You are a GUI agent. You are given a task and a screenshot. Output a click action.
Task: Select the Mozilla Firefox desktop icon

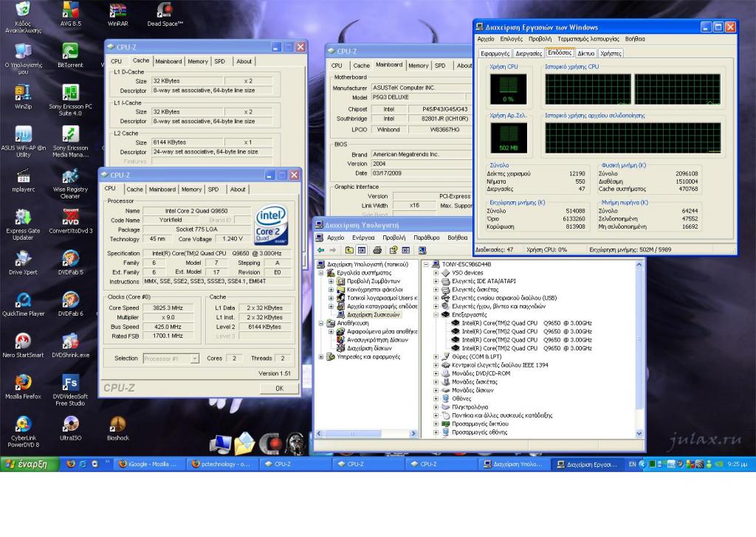(23, 387)
